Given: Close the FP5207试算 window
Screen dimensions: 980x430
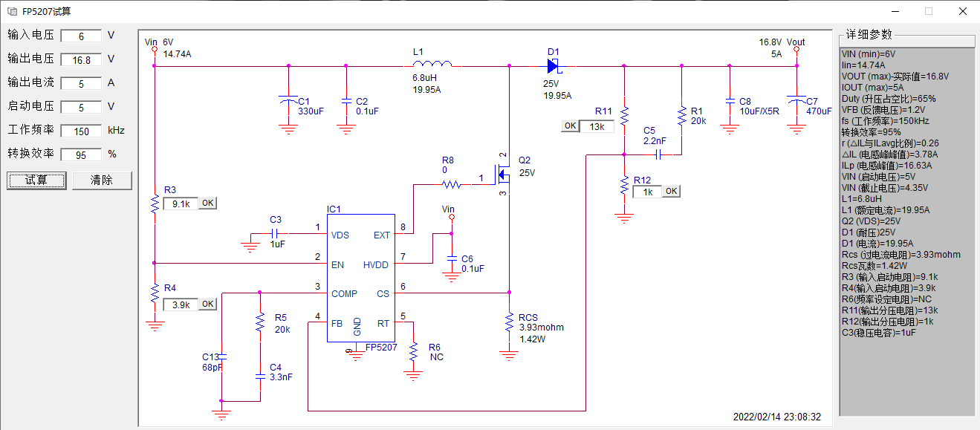Looking at the screenshot, I should point(963,11).
